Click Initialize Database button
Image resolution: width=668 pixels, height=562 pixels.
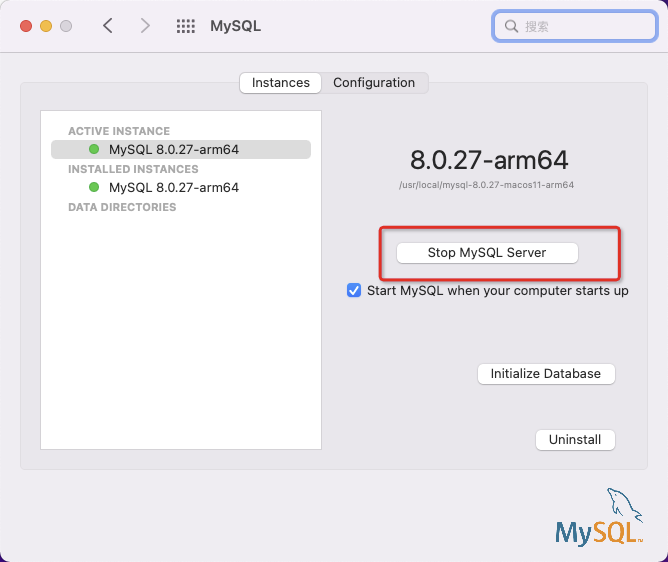pos(546,374)
